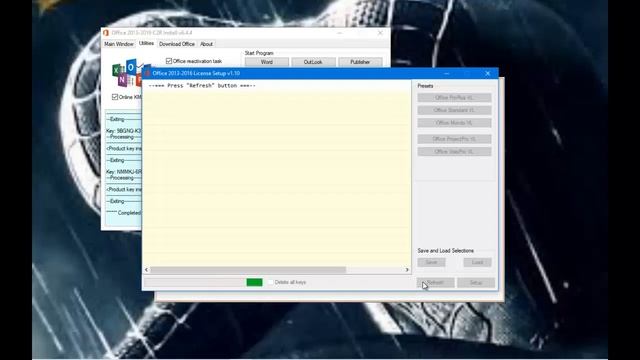This screenshot has width=640, height=360.
Task: Choose Office ProjectPro VL preset
Action: click(x=454, y=139)
